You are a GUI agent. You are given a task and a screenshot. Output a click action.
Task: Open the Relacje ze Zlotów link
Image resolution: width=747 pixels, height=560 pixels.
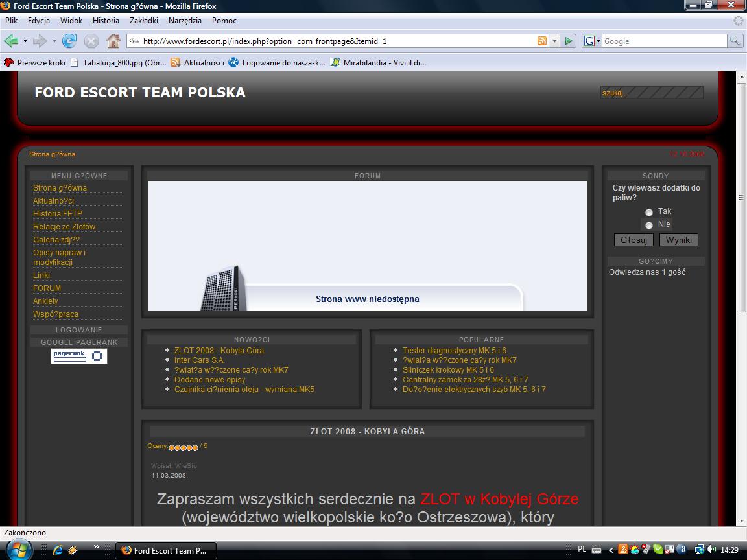tap(64, 227)
